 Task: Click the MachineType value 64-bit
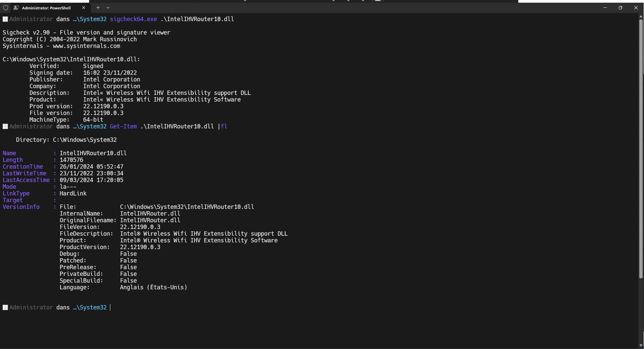(93, 120)
